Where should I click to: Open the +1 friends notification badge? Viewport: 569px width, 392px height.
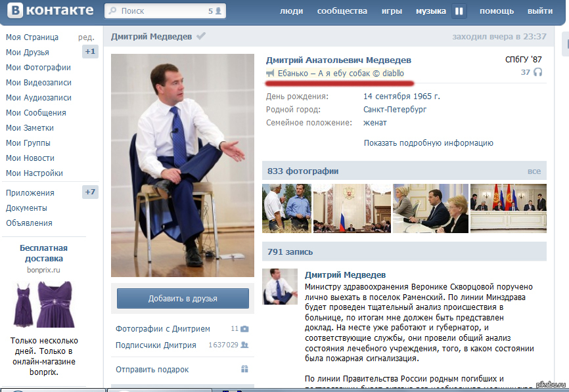pyautogui.click(x=90, y=51)
